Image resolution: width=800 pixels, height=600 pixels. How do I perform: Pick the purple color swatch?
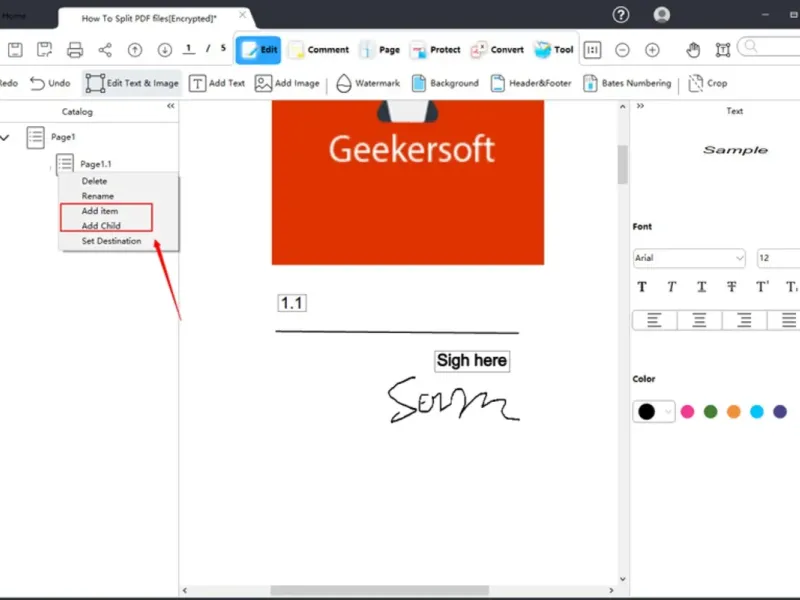tap(780, 411)
